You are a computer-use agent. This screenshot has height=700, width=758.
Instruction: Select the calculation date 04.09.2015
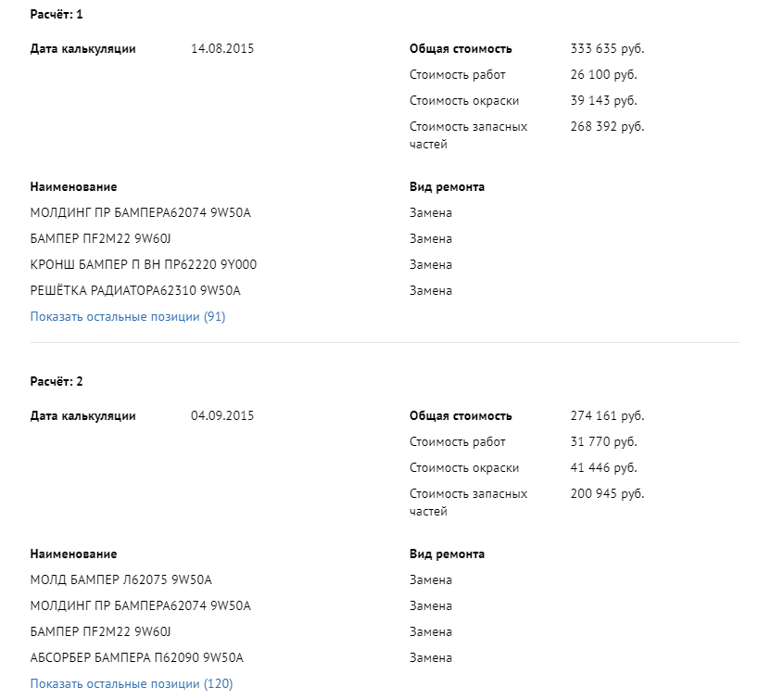pyautogui.click(x=222, y=416)
